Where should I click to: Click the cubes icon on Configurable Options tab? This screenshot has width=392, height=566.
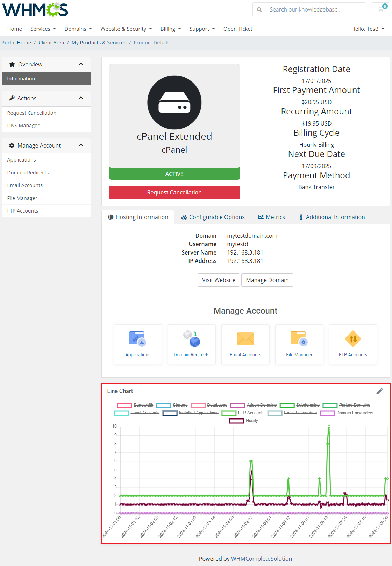[184, 217]
